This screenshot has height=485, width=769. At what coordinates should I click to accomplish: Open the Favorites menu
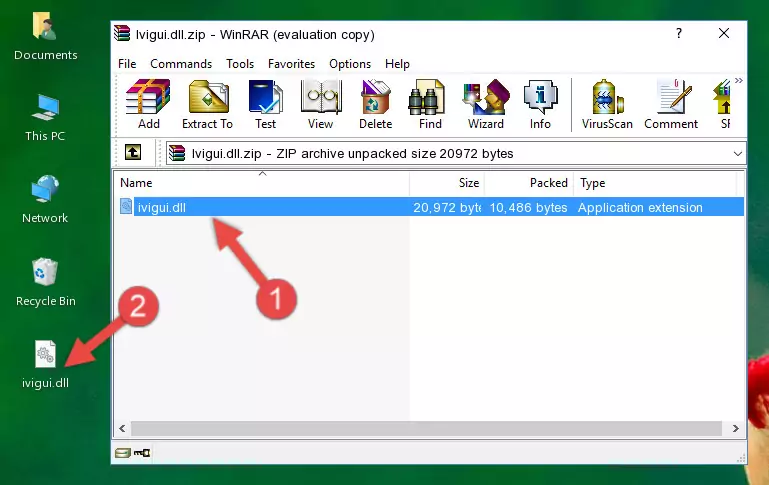[x=291, y=64]
